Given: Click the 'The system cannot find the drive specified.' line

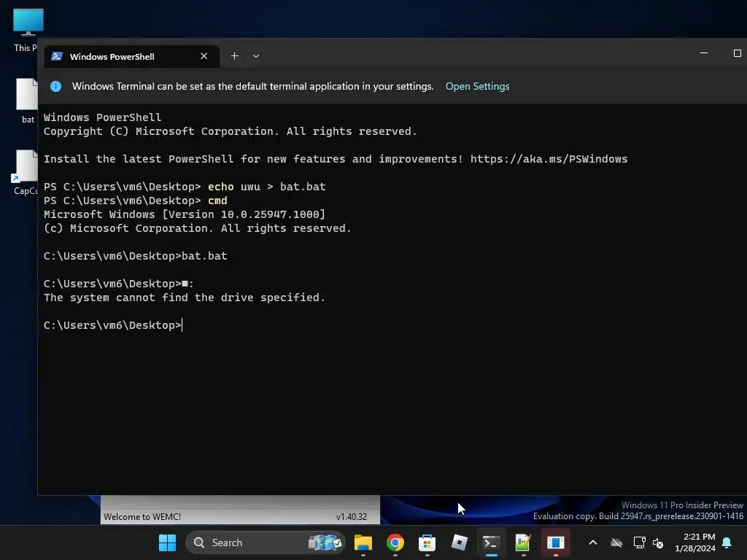Looking at the screenshot, I should click(x=185, y=297).
